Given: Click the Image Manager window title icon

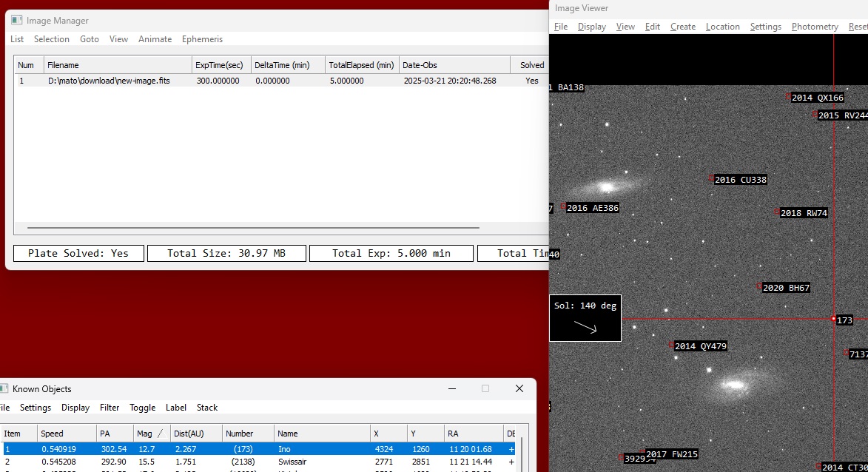Looking at the screenshot, I should coord(17,21).
